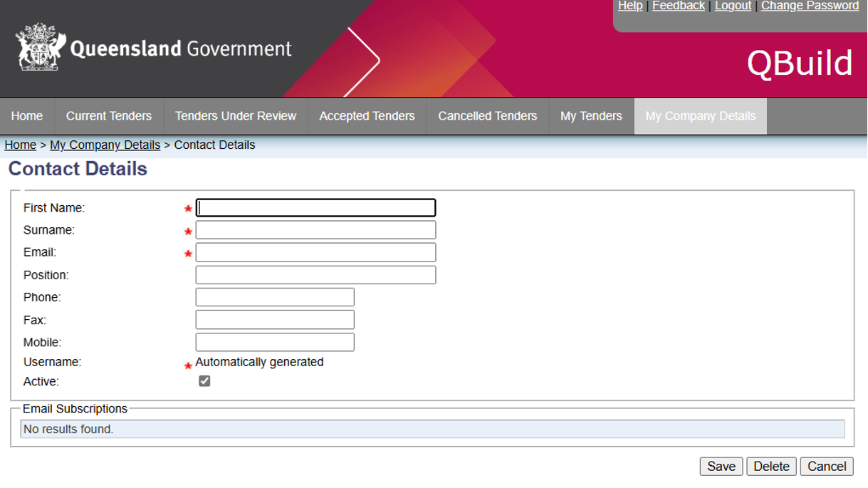Image resolution: width=868 pixels, height=488 pixels.
Task: Open the Help link
Action: pyautogui.click(x=630, y=6)
